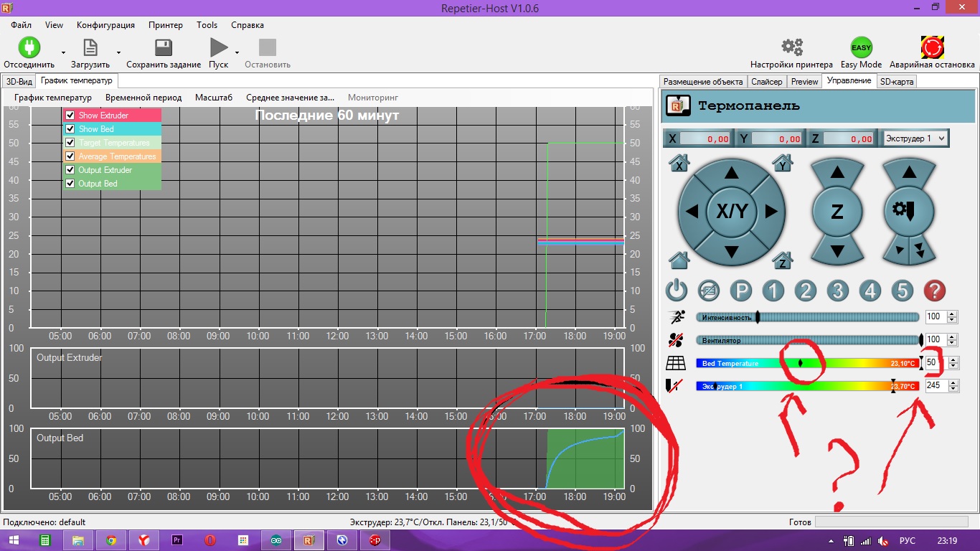Switch to the SD-карта tab

pos(896,82)
